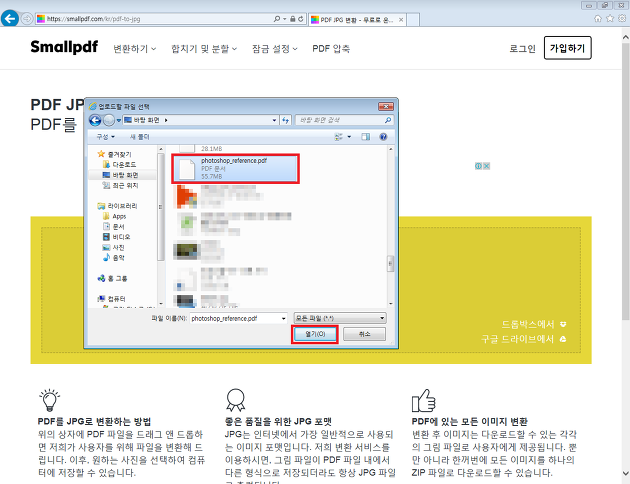Click the browser forward arrow
This screenshot has width=630, height=484.
click(x=27, y=18)
